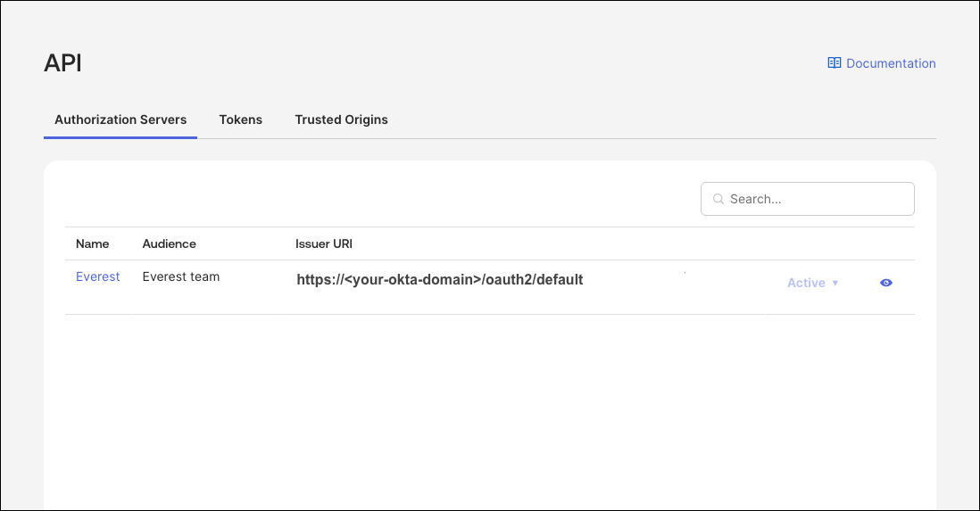The image size is (980, 511).
Task: Switch to the Authorization Servers tab
Action: pos(120,120)
